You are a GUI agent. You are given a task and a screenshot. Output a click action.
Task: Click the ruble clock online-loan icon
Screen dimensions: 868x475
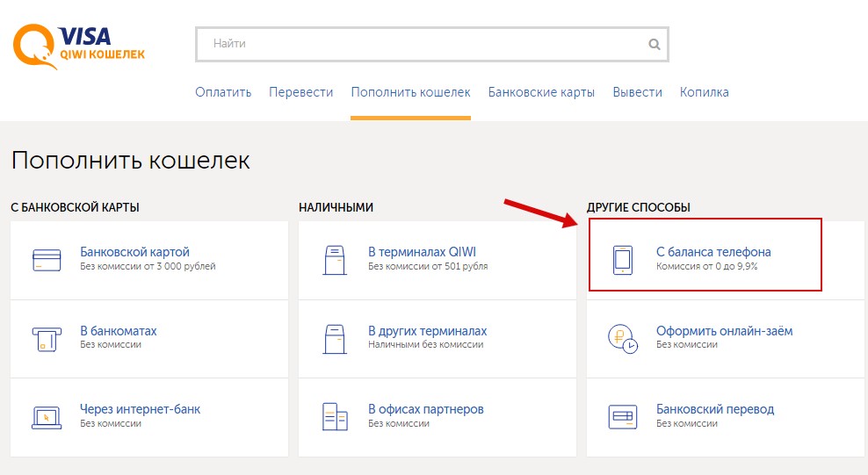pos(622,337)
